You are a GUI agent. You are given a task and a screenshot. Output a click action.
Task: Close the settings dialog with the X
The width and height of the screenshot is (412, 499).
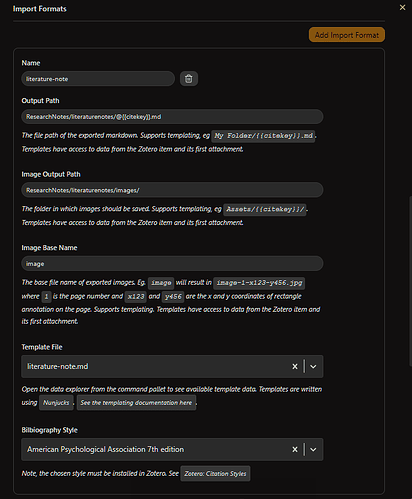pos(402,7)
